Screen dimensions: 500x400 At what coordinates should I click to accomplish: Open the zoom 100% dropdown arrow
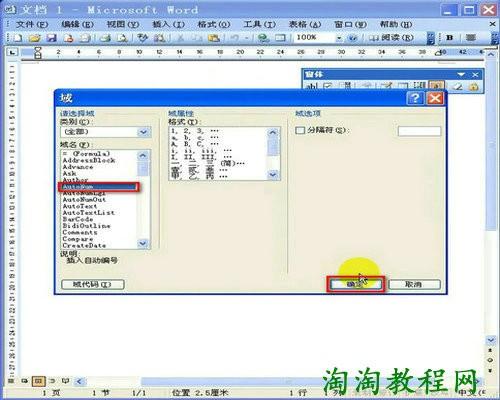point(339,38)
